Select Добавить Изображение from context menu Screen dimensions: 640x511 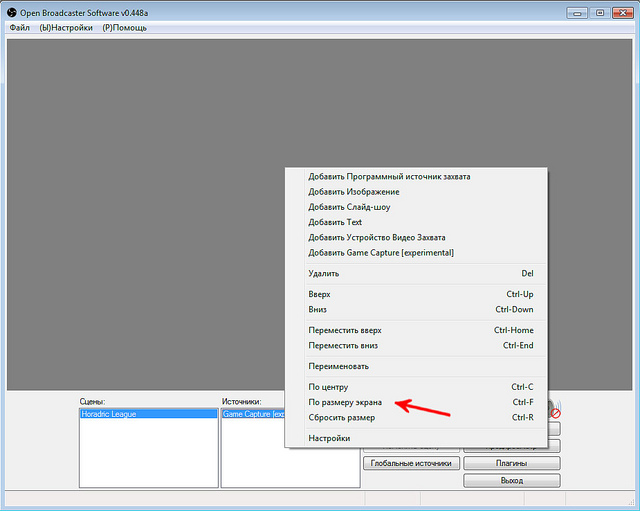coord(354,192)
